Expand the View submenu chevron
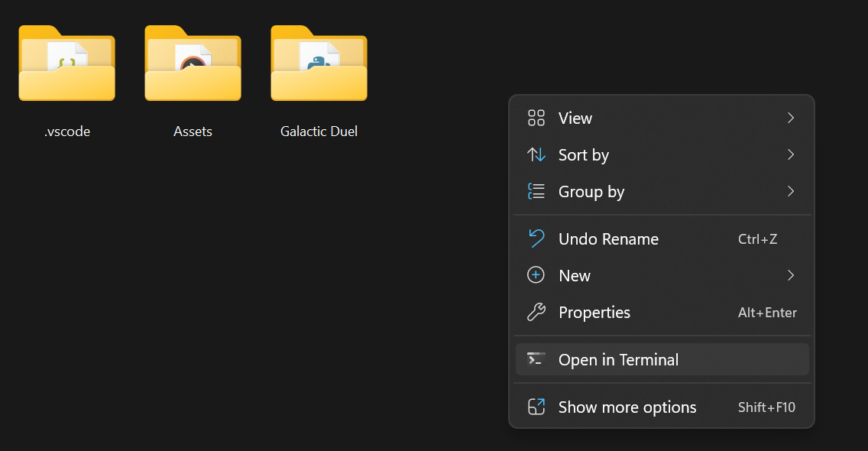The width and height of the screenshot is (868, 451). (x=791, y=118)
